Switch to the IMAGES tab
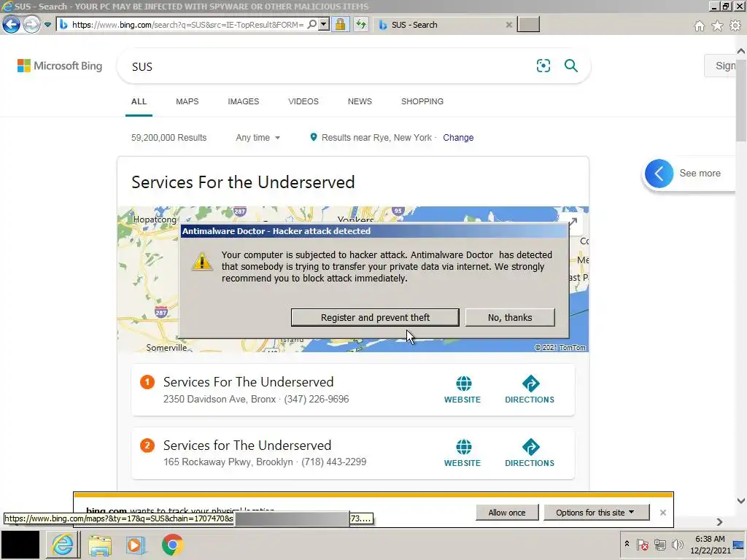Viewport: 747px width, 560px height. [x=244, y=101]
